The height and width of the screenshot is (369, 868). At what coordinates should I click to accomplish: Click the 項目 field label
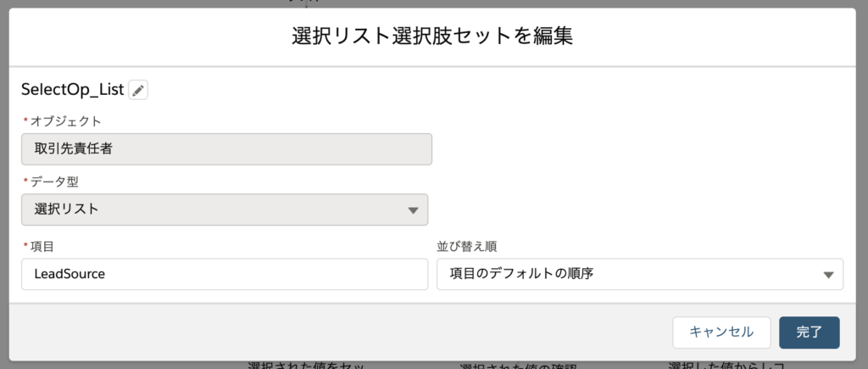click(x=42, y=247)
